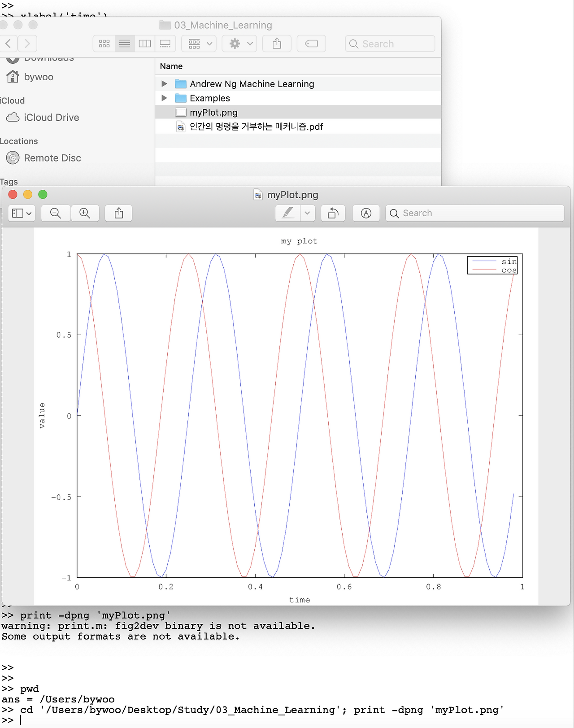This screenshot has width=574, height=728.
Task: Select the Examples folder row
Action: [x=298, y=98]
